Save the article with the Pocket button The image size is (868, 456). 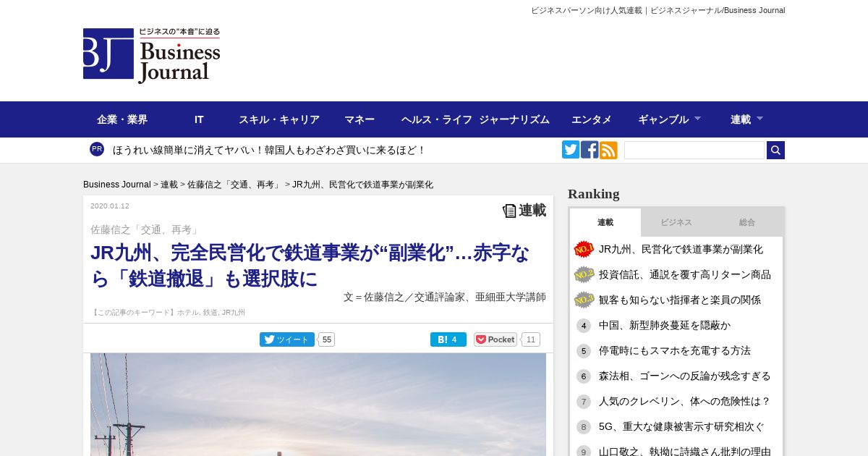tap(495, 339)
